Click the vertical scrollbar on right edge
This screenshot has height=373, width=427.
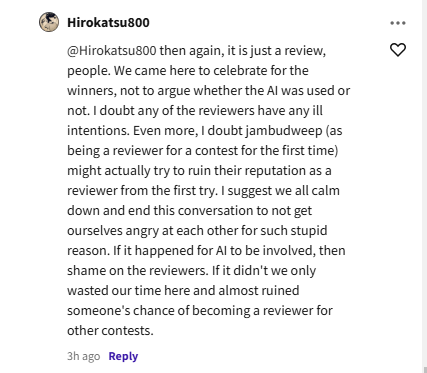(x=424, y=186)
